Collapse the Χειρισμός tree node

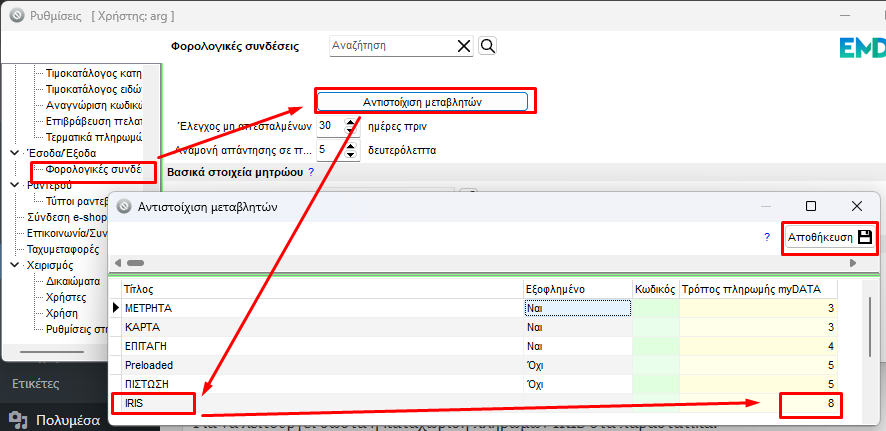[14, 266]
